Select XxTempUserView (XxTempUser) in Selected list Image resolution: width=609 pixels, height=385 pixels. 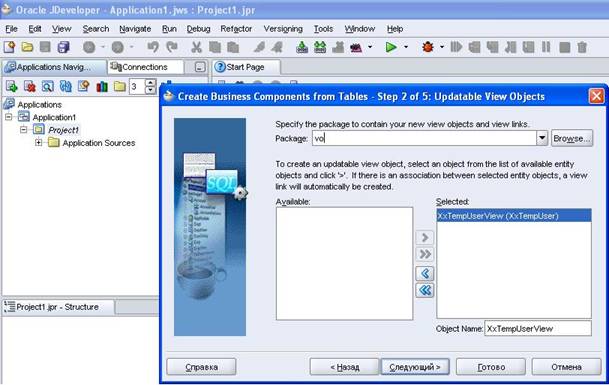514,216
